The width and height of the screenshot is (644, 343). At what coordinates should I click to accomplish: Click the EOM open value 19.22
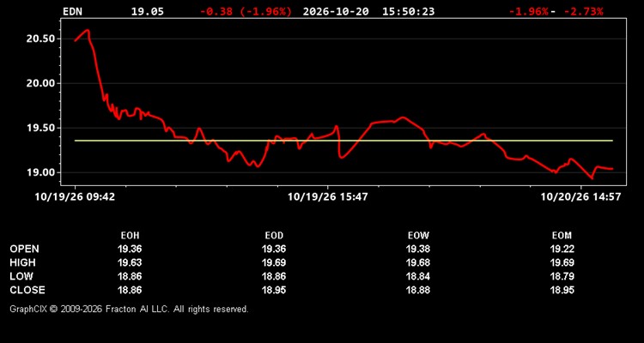point(562,249)
